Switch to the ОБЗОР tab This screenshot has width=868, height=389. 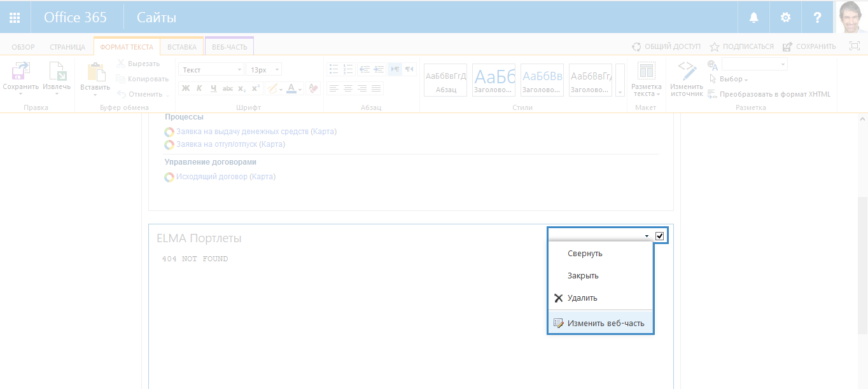(23, 46)
